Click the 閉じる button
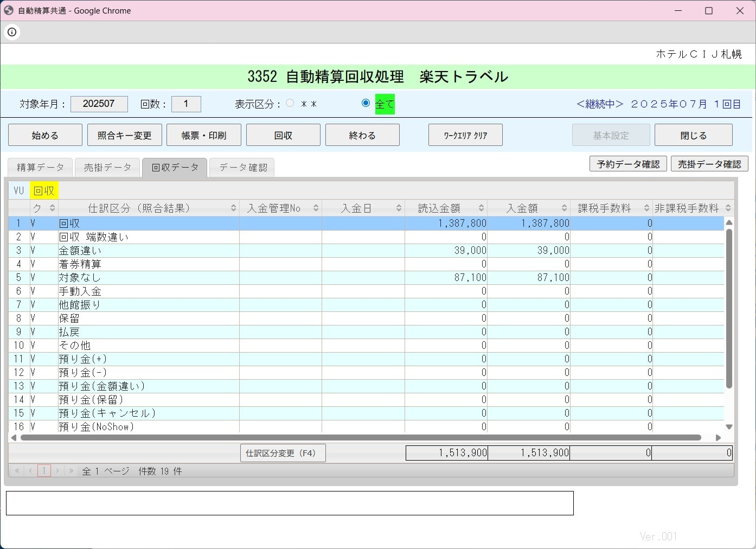The height and width of the screenshot is (549, 756). coord(694,135)
